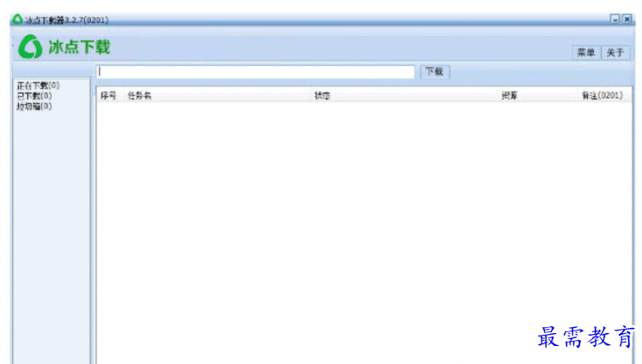Click the green 冰点下载 logo icon
The height and width of the screenshot is (364, 642).
(30, 46)
